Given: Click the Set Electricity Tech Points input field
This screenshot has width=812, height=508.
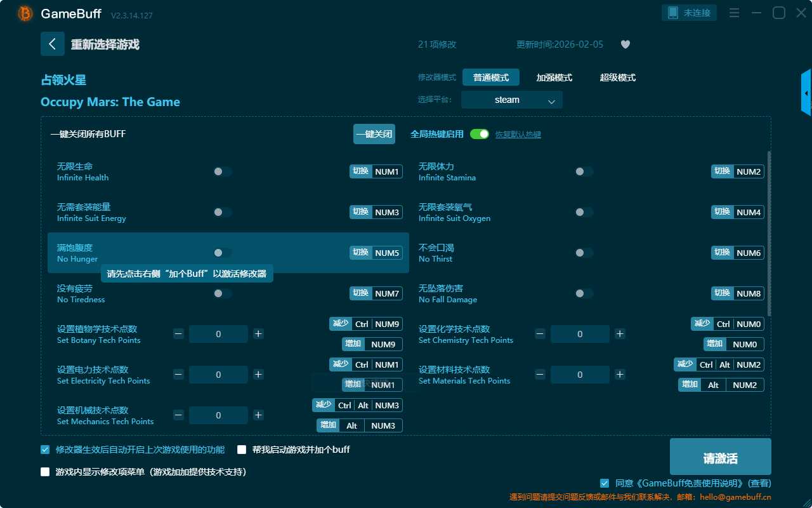Looking at the screenshot, I should 218,375.
